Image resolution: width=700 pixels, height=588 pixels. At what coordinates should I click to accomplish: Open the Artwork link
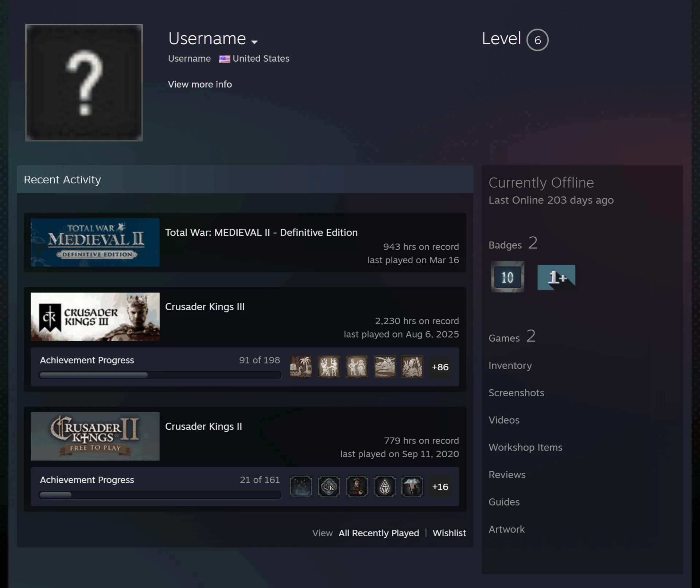tap(506, 529)
